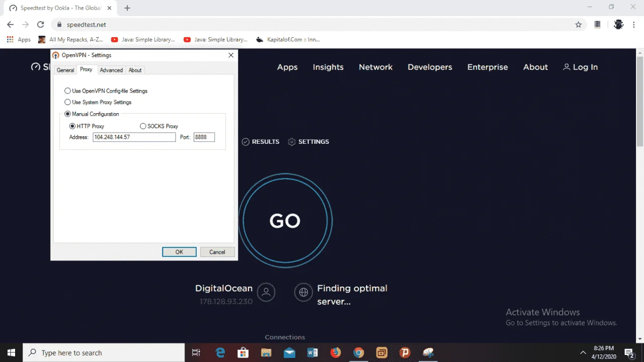Viewport: 644px width, 362px height.
Task: Select Use OpenVPN Config-file Settings option
Action: [106, 91]
